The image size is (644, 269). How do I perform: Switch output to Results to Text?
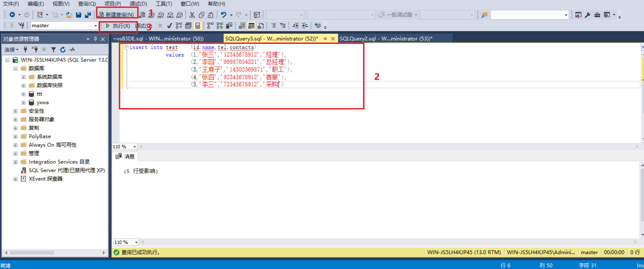click(242, 26)
